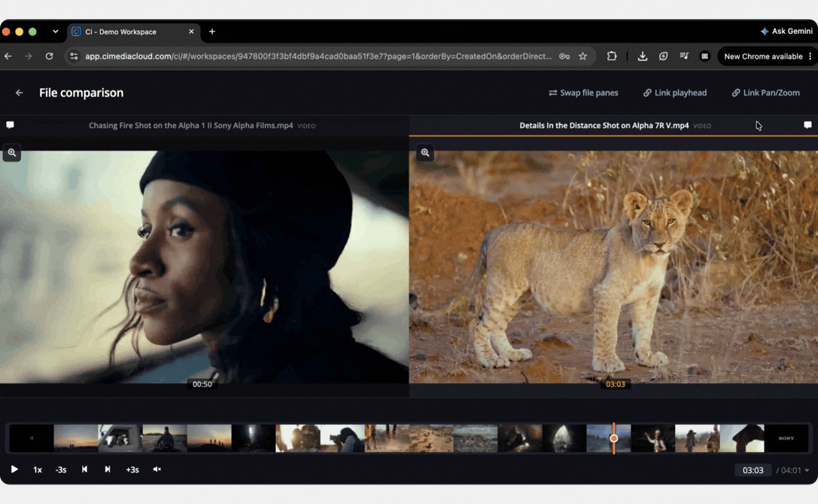This screenshot has height=504, width=818.
Task: Toggle Link playhead
Action: coord(675,93)
